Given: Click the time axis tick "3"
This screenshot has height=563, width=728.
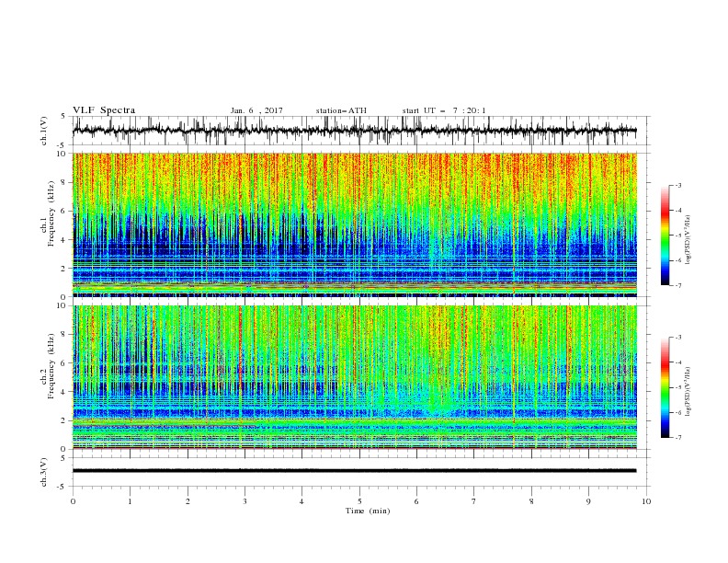Looking at the screenshot, I should (x=245, y=501).
